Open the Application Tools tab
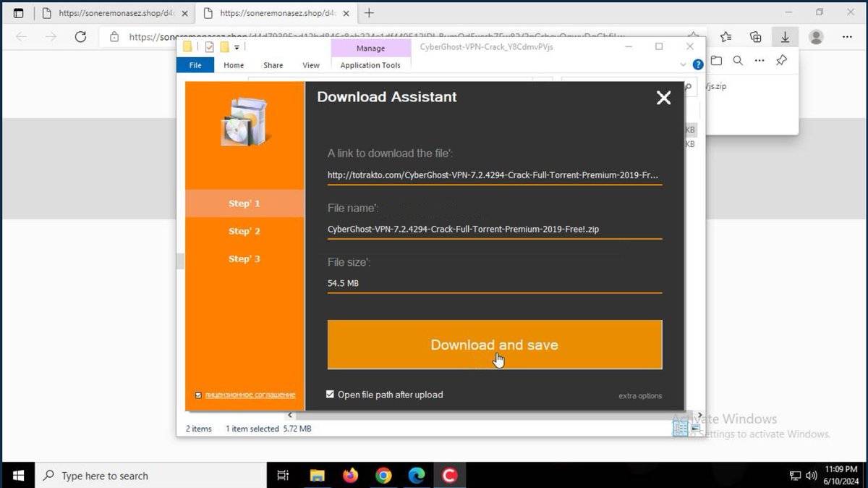Screen dimensions: 868x488 (x=370, y=65)
